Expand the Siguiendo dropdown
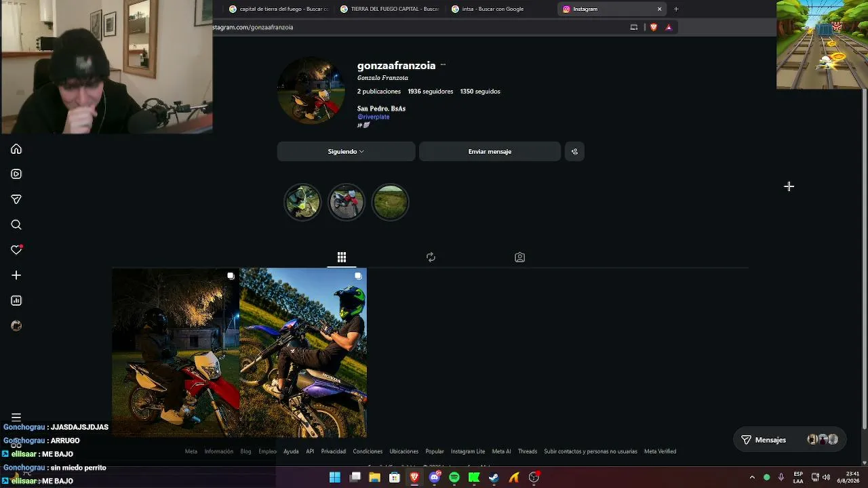This screenshot has height=488, width=868. pos(346,152)
